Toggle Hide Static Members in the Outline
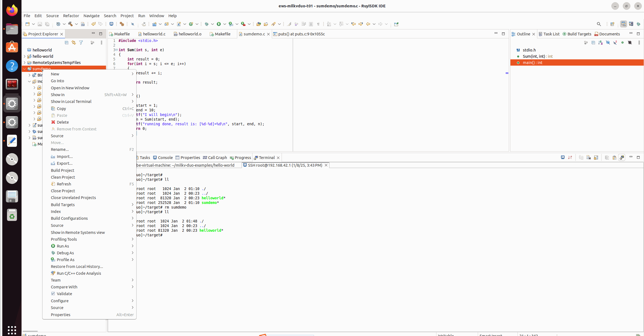The width and height of the screenshot is (644, 336). pos(615,43)
